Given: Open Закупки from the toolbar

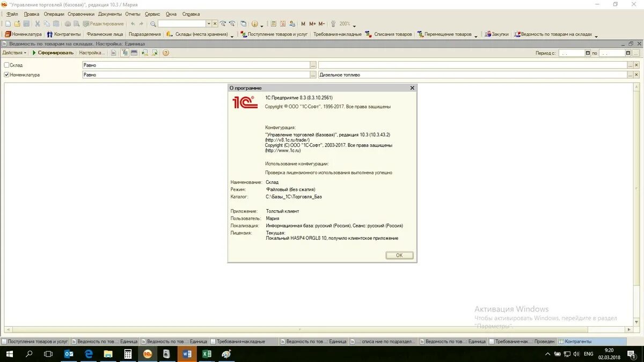Looking at the screenshot, I should pos(496,34).
